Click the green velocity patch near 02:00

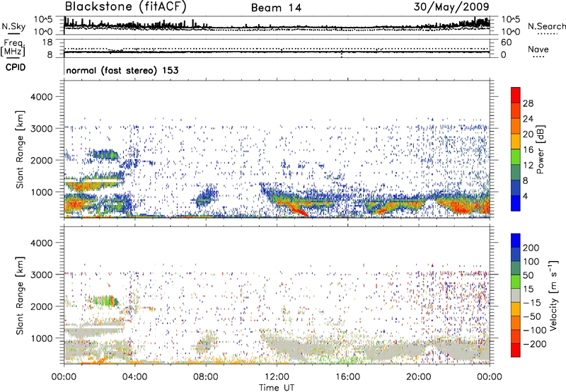(105, 300)
